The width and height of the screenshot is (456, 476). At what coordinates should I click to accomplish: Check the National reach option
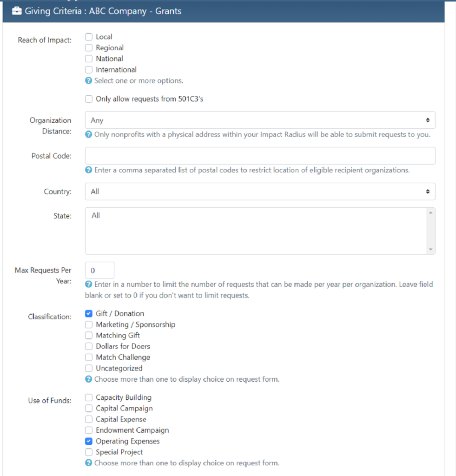(88, 59)
